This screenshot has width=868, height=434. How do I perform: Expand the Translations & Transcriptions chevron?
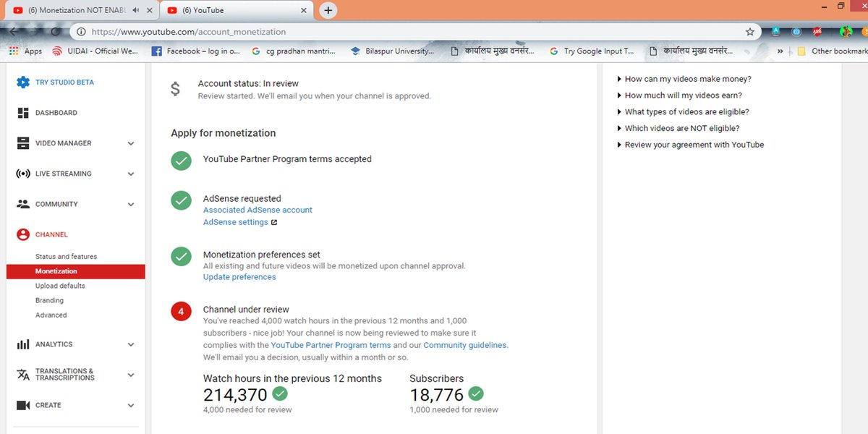(131, 375)
